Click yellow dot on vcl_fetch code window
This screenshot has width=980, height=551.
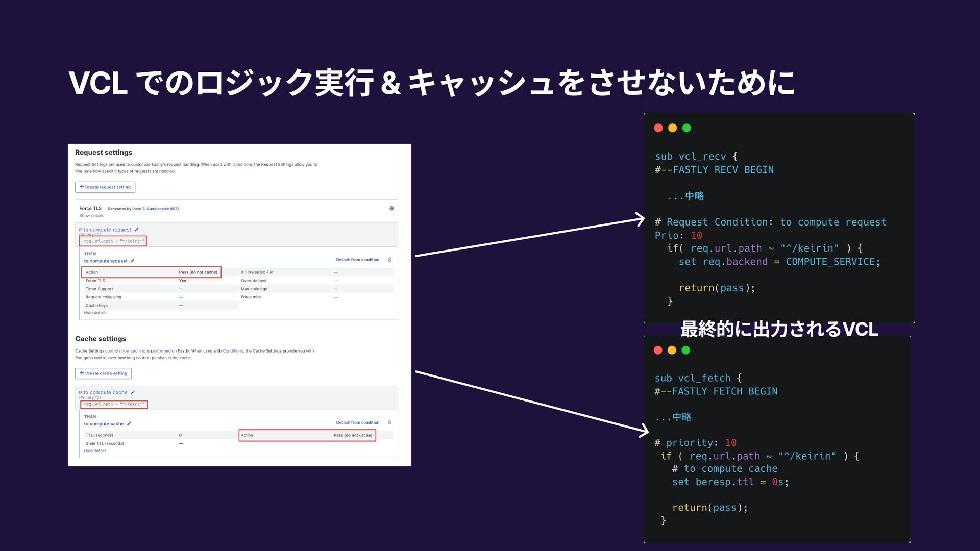tap(672, 350)
